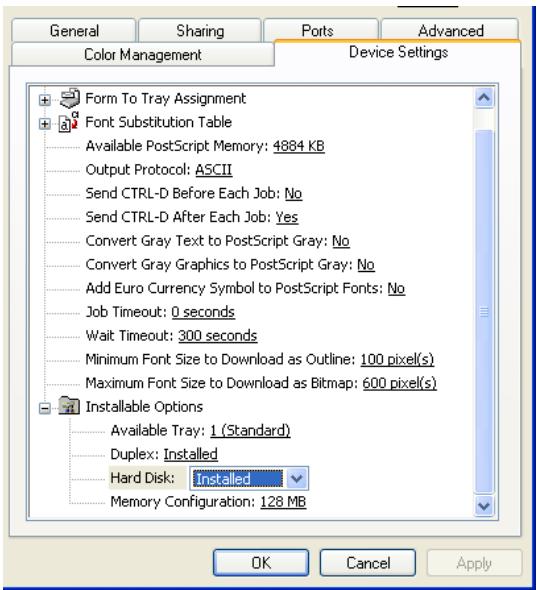Click the vertical scrollbar thumb
Image resolution: width=537 pixels, height=590 pixels.
(484, 311)
